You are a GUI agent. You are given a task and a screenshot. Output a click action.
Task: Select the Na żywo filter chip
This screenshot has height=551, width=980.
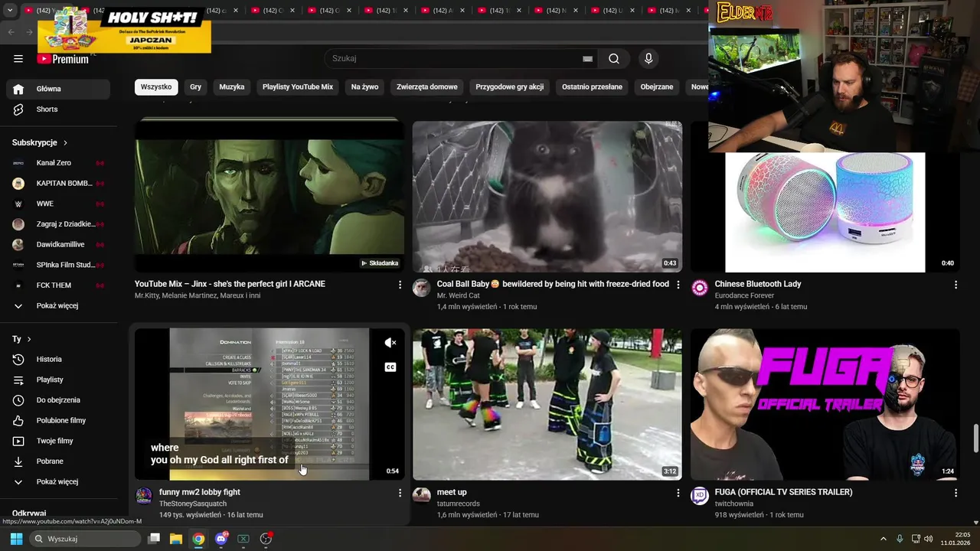click(x=365, y=87)
